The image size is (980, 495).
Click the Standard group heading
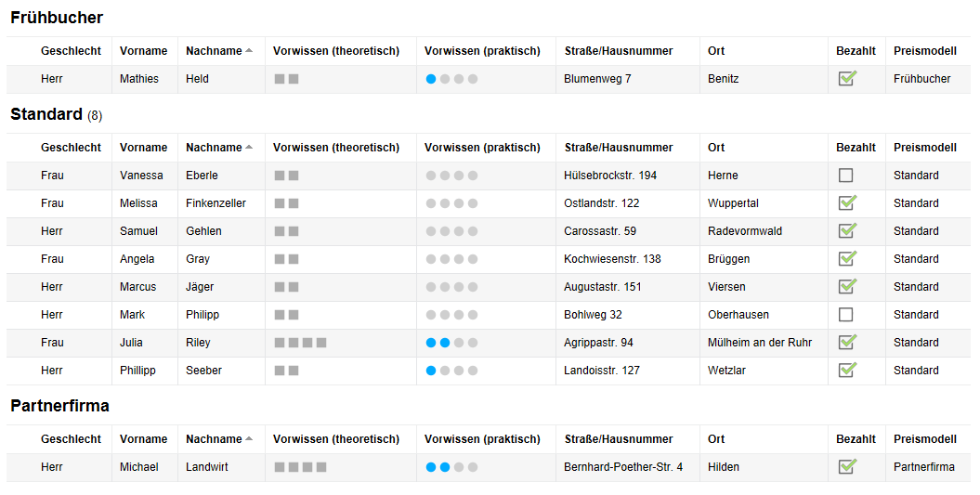click(x=57, y=114)
